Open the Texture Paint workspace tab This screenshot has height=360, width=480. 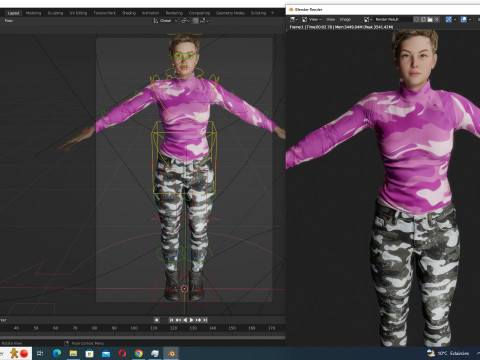pos(104,13)
